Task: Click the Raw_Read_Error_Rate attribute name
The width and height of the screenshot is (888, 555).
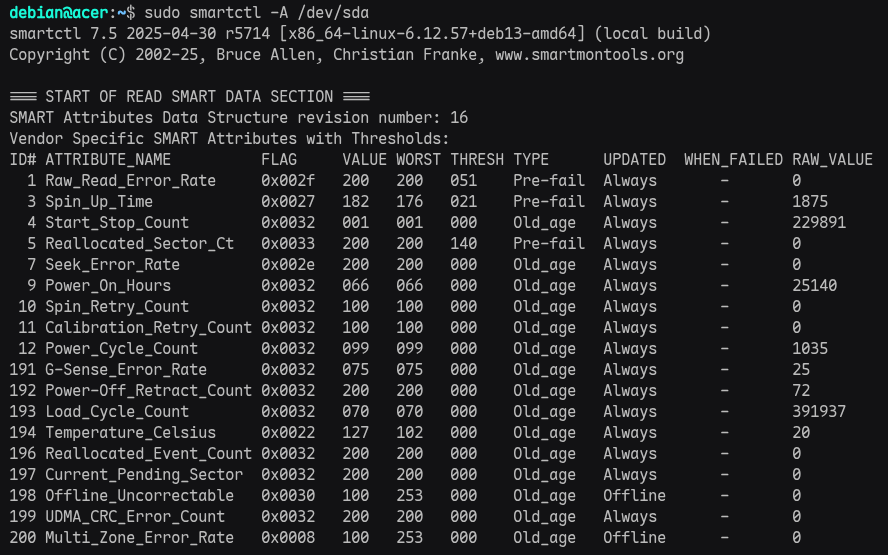Action: pyautogui.click(x=130, y=181)
